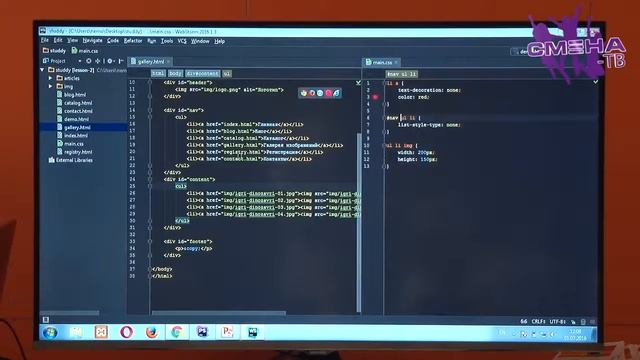Image resolution: width=640 pixels, height=360 pixels.
Task: Click the ul breadcrumb in gallery.html
Action: 227,73
